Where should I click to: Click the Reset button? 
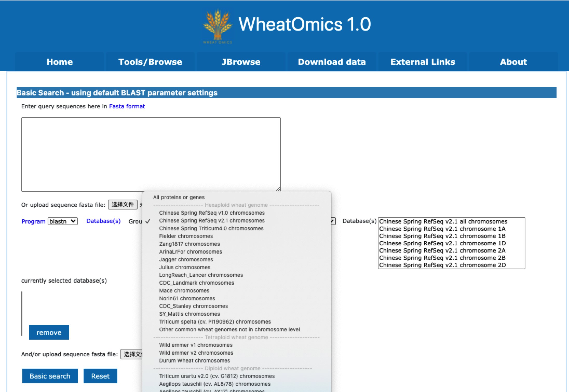click(100, 376)
